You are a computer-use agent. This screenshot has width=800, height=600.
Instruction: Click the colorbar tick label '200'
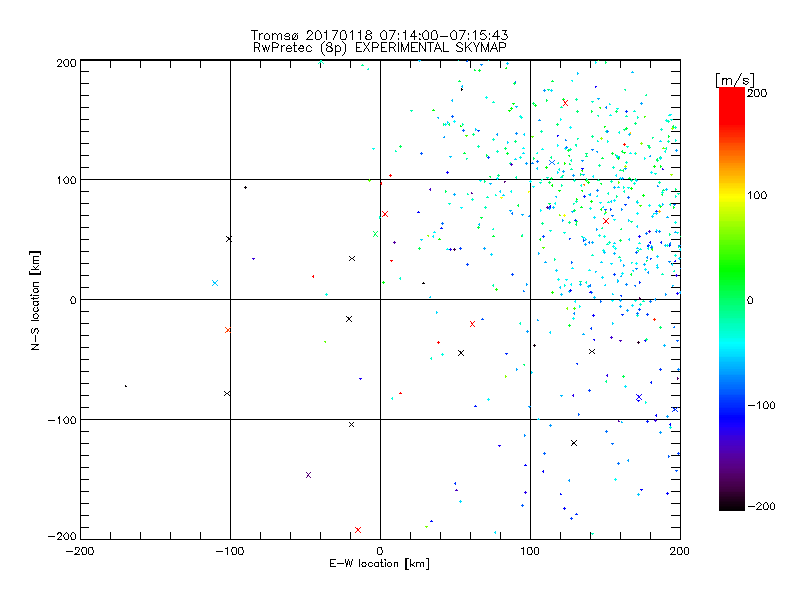(x=757, y=93)
